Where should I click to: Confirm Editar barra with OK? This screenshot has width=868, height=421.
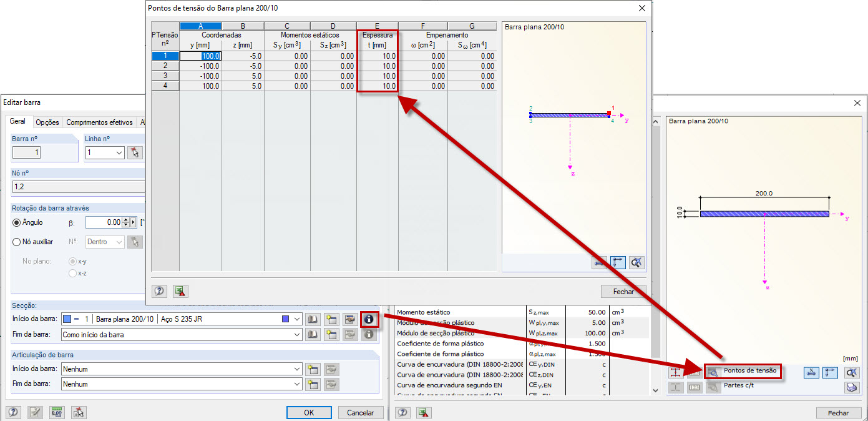click(309, 412)
